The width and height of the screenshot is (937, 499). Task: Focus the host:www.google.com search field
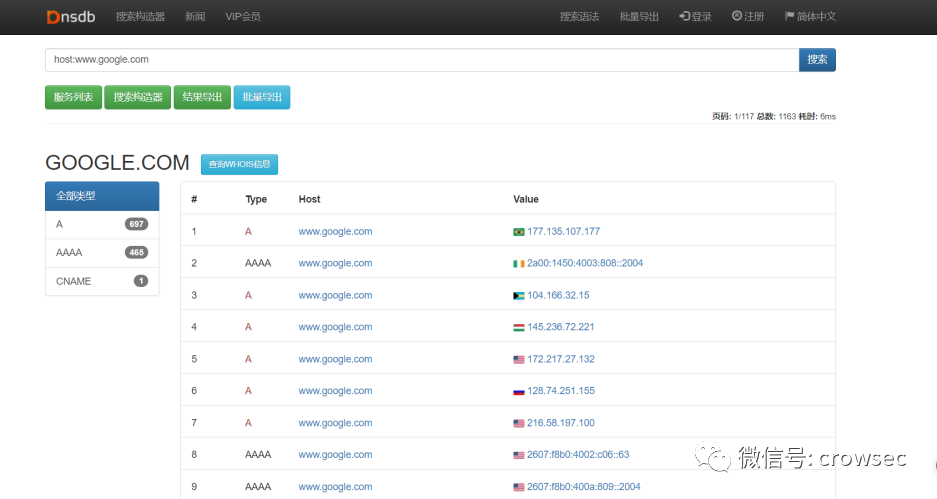(x=422, y=60)
